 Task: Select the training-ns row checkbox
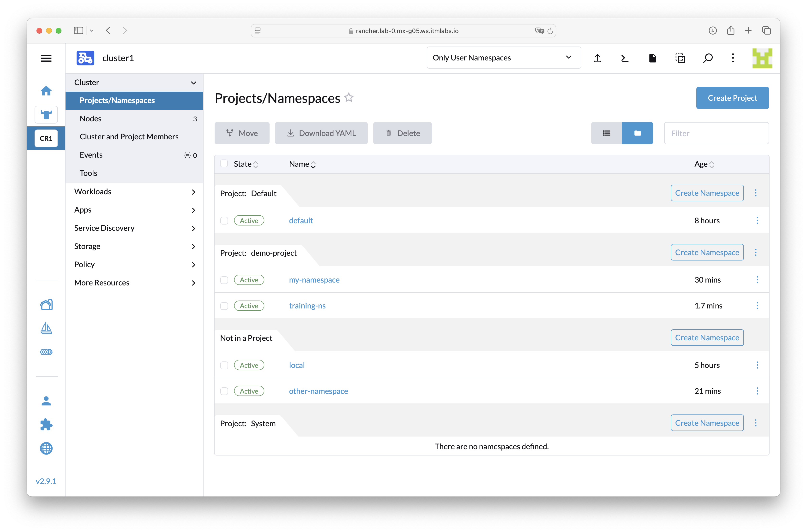point(224,306)
